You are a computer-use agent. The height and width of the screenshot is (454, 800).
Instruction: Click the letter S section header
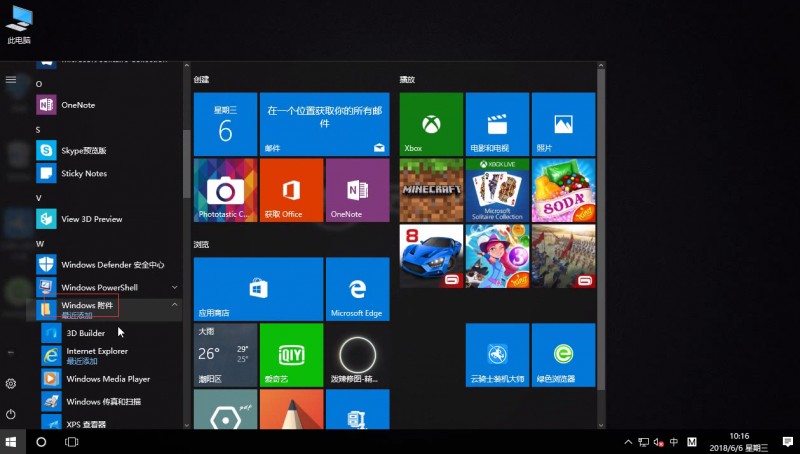[38, 130]
